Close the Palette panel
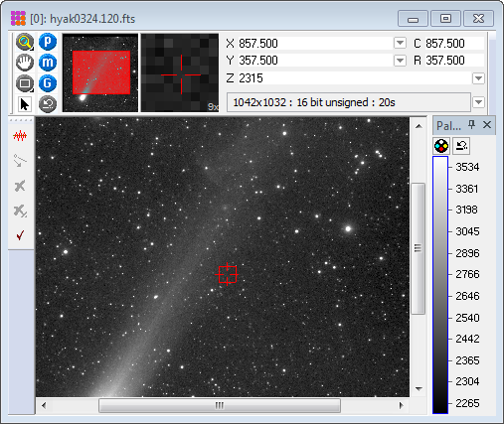 click(x=487, y=125)
